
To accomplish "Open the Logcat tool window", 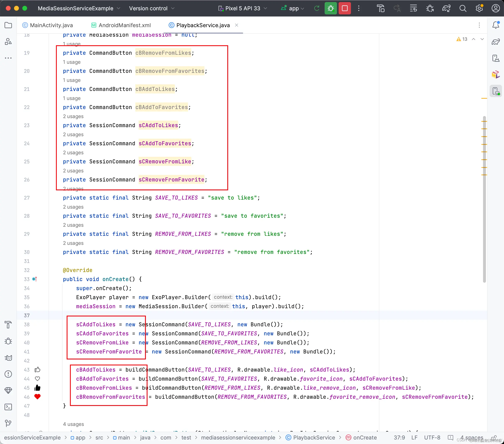I will tap(8, 358).
